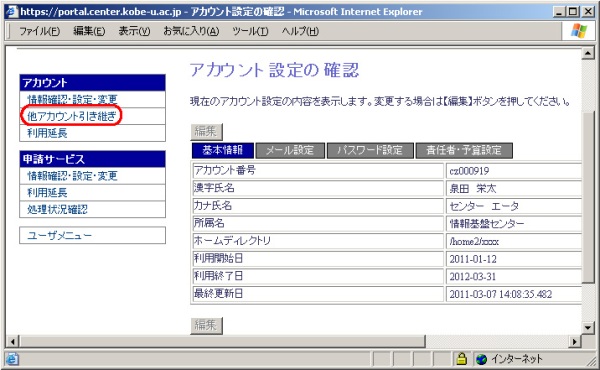
Task: Click the horizontal scrollbar left arrow
Action: 13,341
